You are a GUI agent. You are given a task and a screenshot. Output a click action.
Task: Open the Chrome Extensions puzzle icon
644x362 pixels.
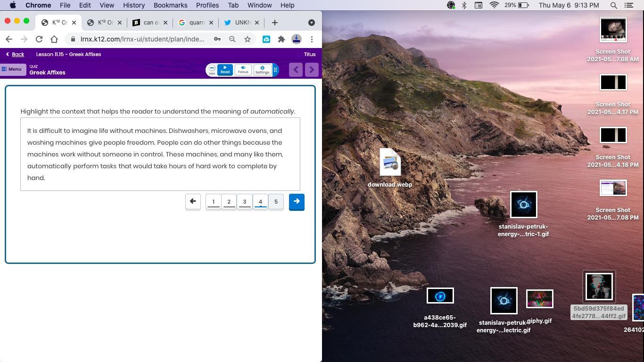pyautogui.click(x=281, y=39)
